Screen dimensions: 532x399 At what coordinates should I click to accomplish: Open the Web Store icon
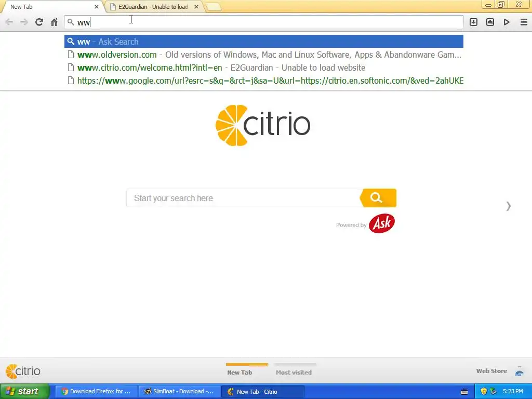pos(520,371)
